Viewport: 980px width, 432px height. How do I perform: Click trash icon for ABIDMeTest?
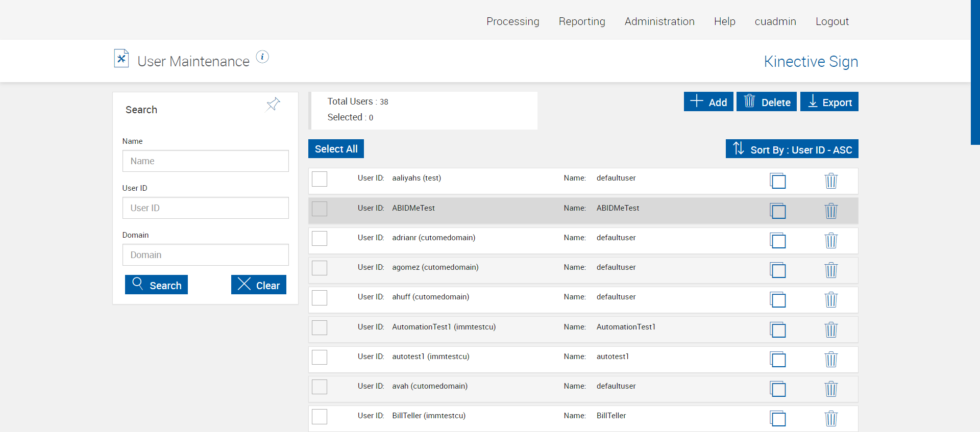tap(831, 211)
